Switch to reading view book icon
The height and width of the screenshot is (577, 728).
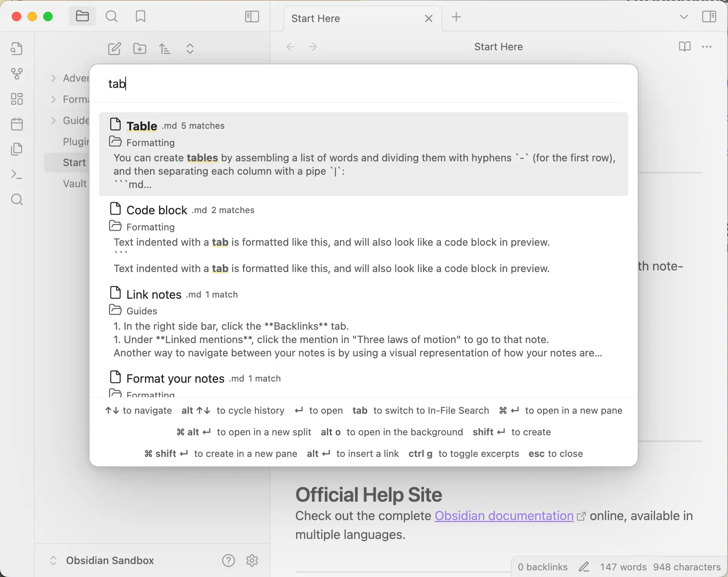pyautogui.click(x=684, y=47)
